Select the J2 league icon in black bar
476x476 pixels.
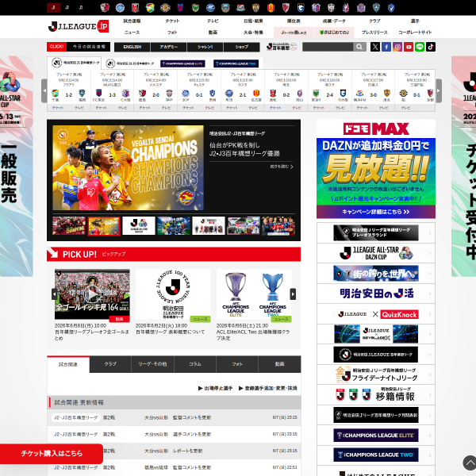[67, 8]
